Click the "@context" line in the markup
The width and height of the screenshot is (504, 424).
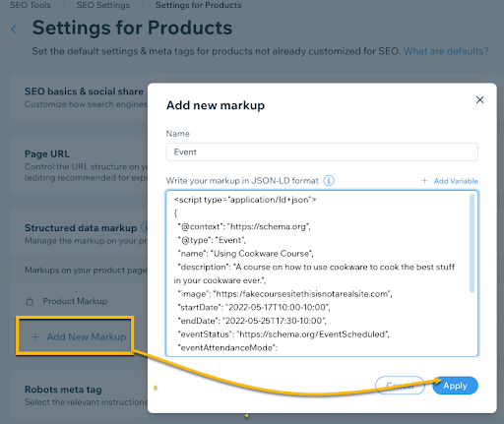click(244, 226)
